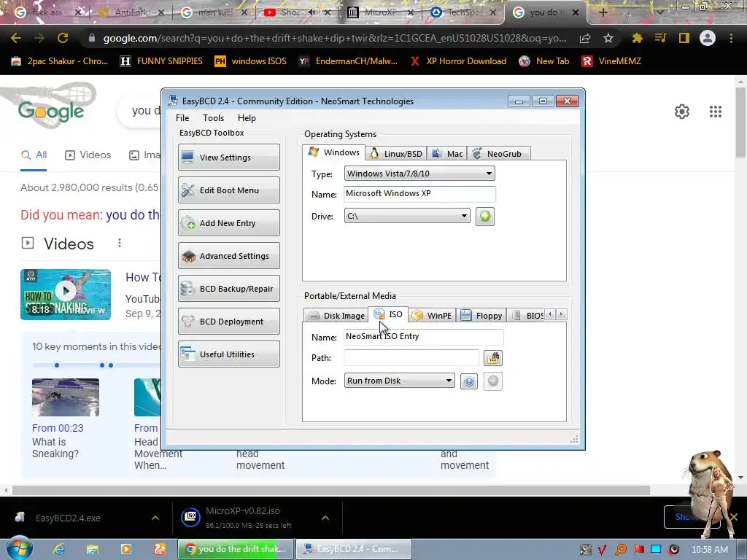
Task: Open the Tools menu in EasyBCD
Action: [213, 118]
